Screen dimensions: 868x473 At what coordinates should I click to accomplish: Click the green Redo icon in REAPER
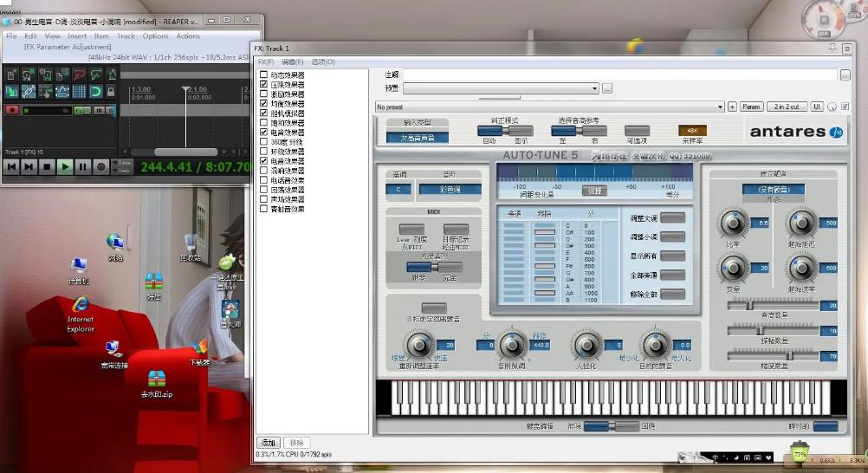point(95,75)
